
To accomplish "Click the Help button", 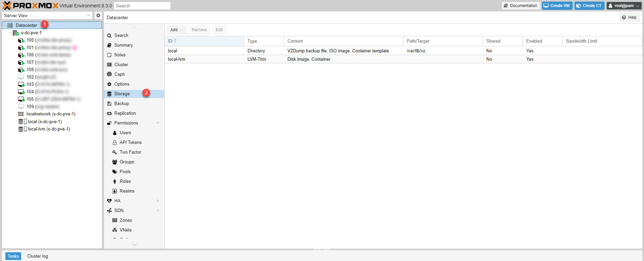I will click(629, 17).
